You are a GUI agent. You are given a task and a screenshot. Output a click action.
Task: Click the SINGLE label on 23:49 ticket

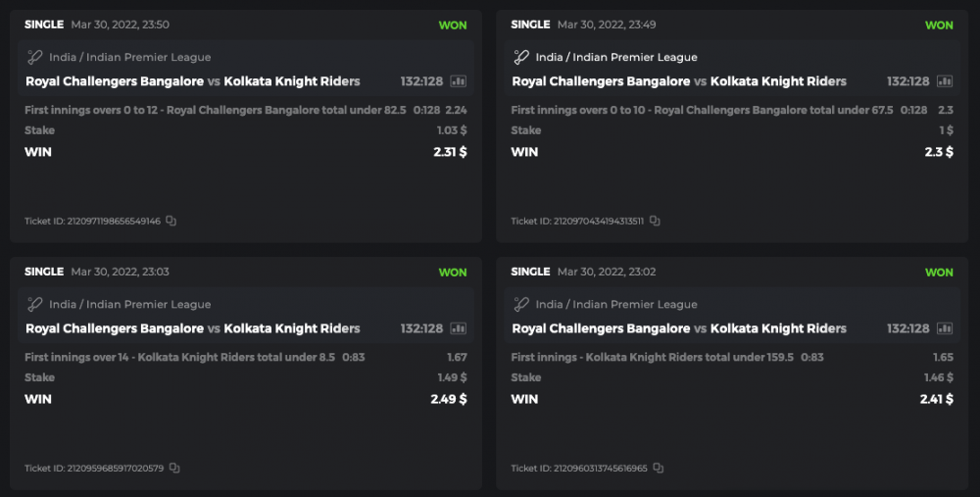pos(530,25)
